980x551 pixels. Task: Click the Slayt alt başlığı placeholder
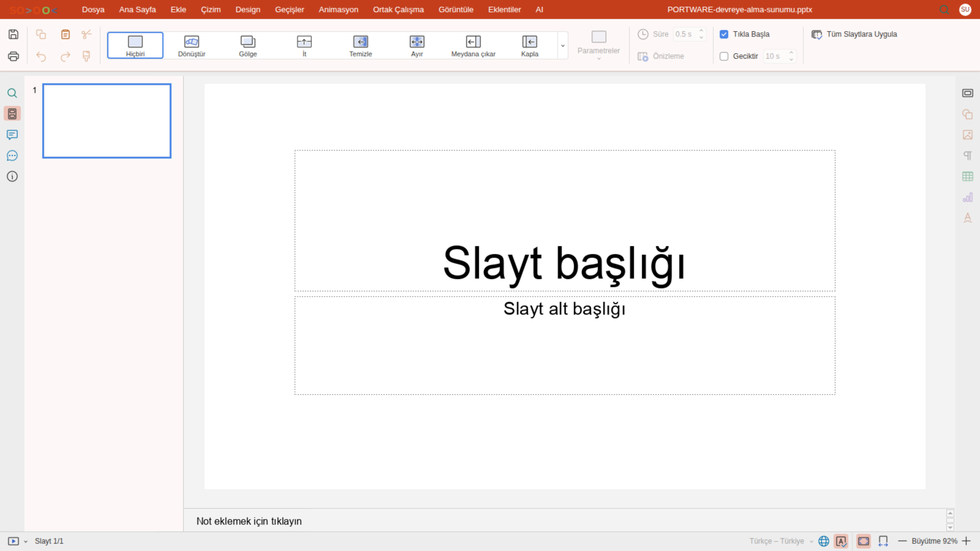pos(564,345)
